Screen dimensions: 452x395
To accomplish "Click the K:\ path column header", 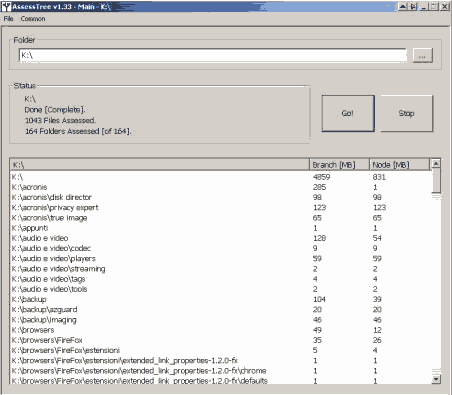I will click(160, 165).
